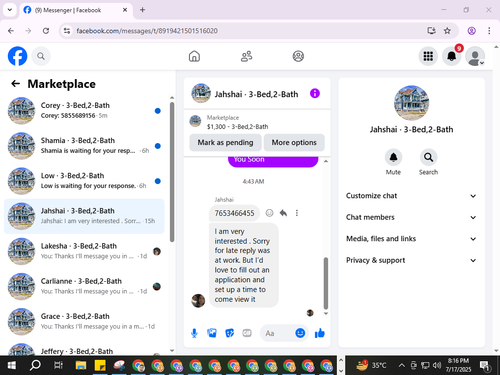This screenshot has width=500, height=375.
Task: Click install app icon in address bar
Action: coord(432,31)
